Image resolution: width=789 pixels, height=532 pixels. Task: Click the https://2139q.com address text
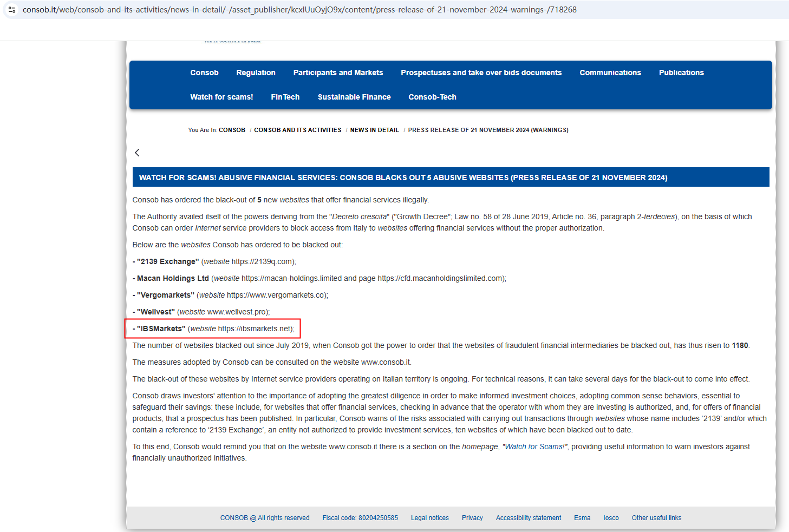262,261
